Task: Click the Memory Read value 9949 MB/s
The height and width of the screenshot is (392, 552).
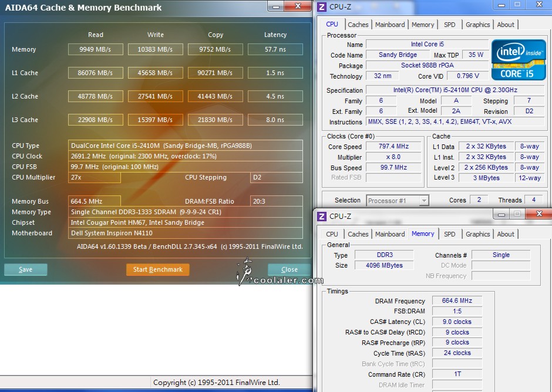Action: pos(95,49)
